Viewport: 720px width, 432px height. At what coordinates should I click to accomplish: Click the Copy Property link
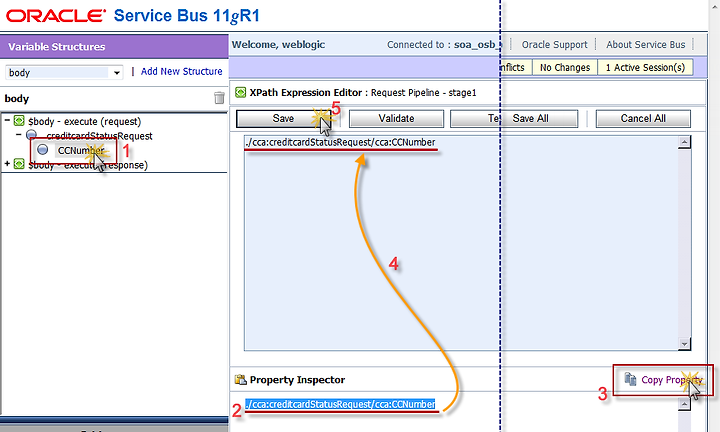(x=672, y=380)
